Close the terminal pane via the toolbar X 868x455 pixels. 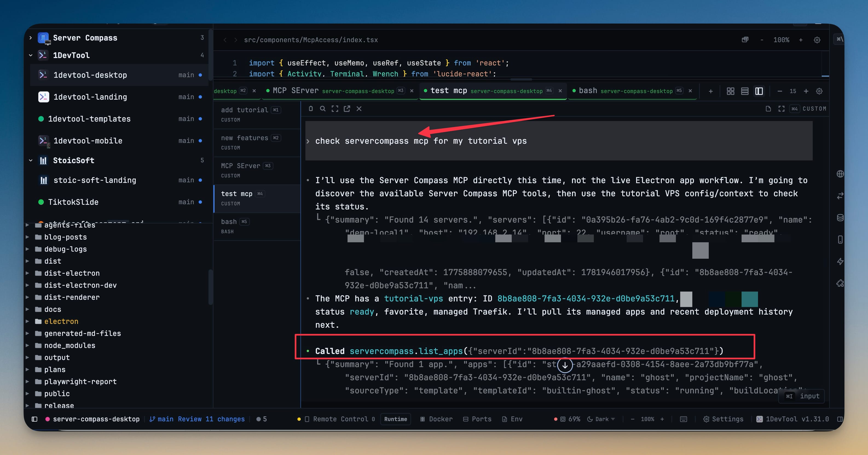click(x=359, y=108)
